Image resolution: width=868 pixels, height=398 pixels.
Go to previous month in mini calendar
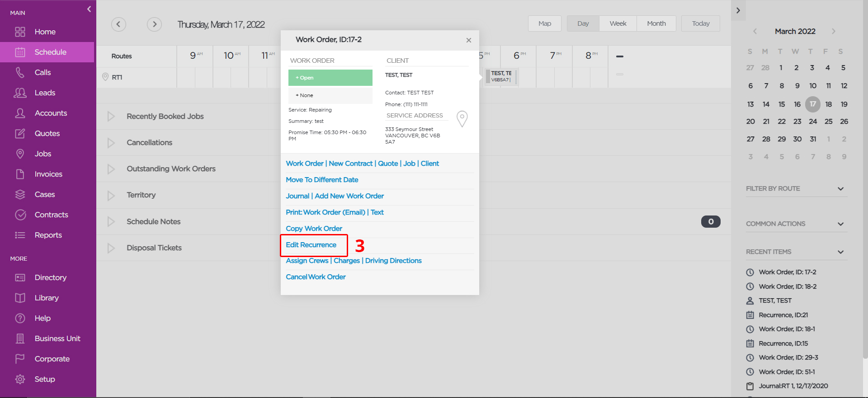(755, 31)
